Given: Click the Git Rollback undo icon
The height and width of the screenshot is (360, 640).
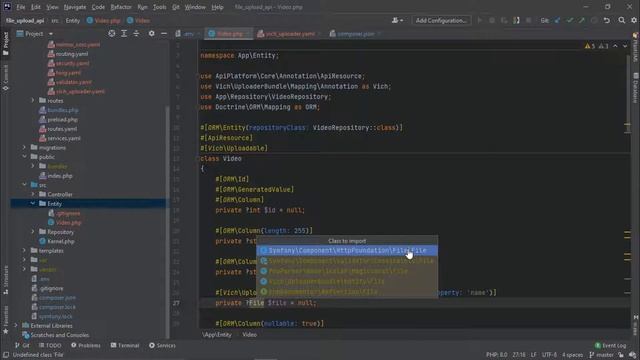Looking at the screenshot, I should (x=607, y=20).
